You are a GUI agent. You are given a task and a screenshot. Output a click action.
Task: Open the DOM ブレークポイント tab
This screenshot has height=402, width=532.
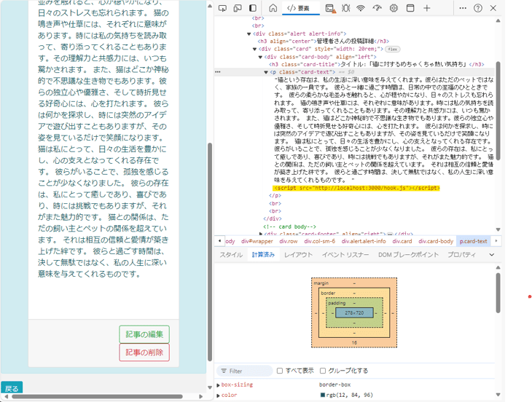coord(409,255)
